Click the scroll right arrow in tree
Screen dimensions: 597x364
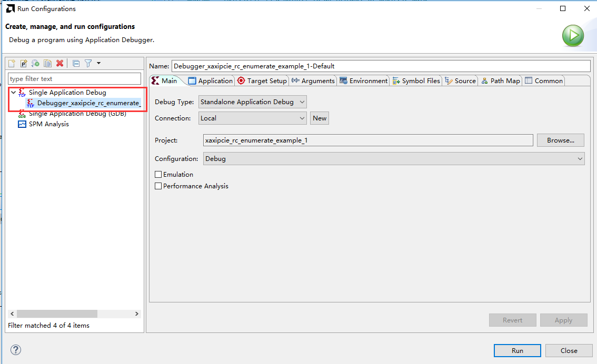click(x=137, y=314)
